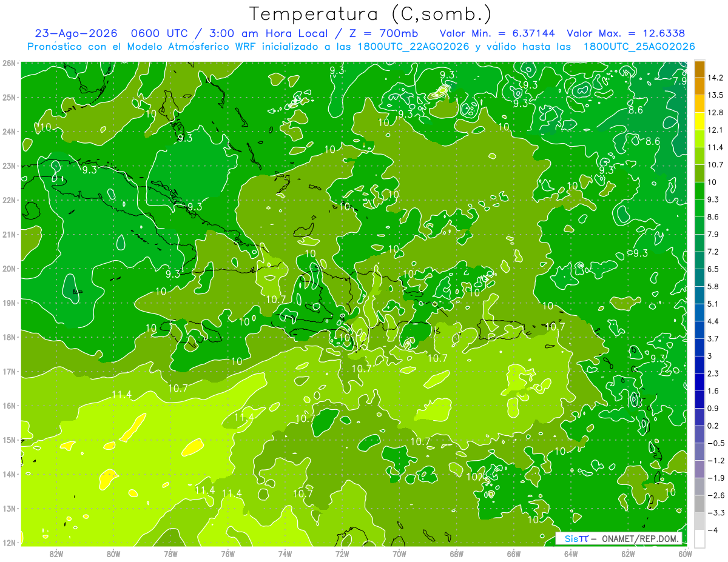Click the "12N" latitude axis label
Image resolution: width=728 pixels, height=562 pixels.
(9, 543)
